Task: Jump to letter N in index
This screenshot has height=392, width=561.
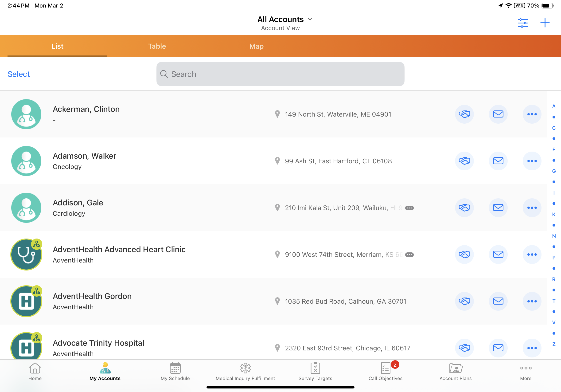Action: [554, 236]
